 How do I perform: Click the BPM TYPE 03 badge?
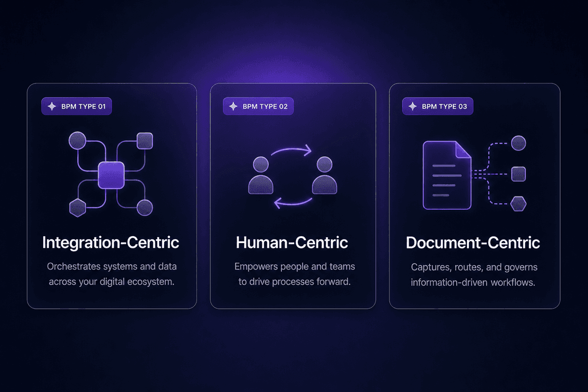pyautogui.click(x=438, y=106)
